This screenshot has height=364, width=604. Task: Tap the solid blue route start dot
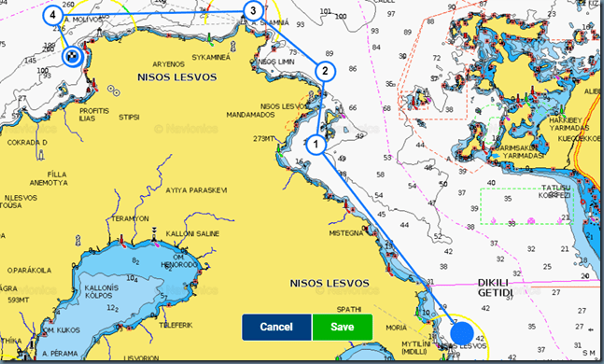click(462, 333)
